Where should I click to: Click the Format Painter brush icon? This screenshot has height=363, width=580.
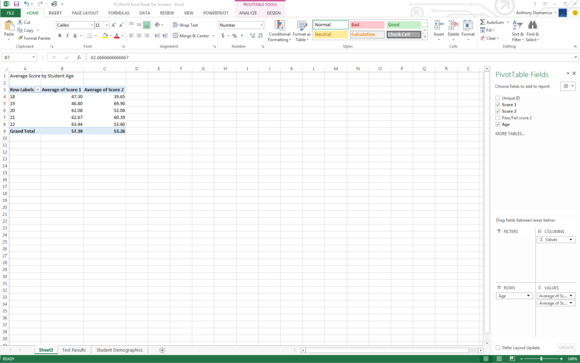[20, 38]
